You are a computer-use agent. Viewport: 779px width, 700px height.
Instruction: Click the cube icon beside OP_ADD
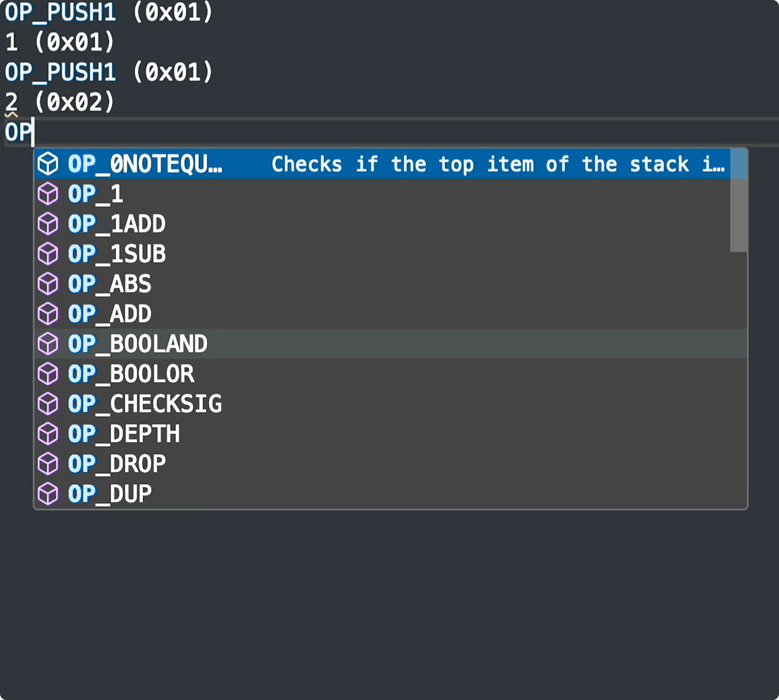click(x=48, y=314)
